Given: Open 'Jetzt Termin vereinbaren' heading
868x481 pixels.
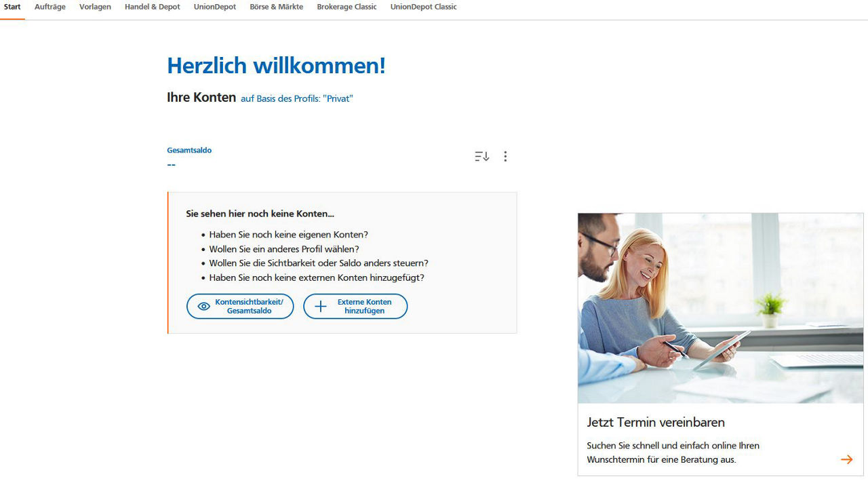Looking at the screenshot, I should pos(656,422).
